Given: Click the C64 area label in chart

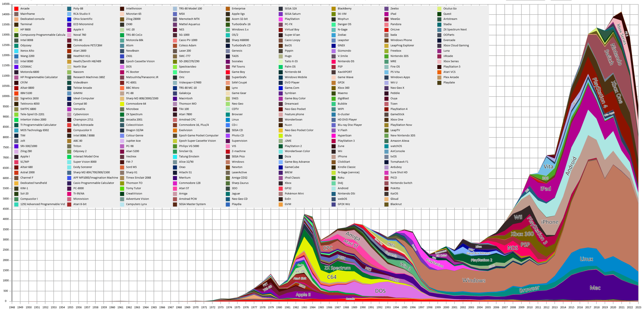Looking at the screenshot, I should 332,277.
